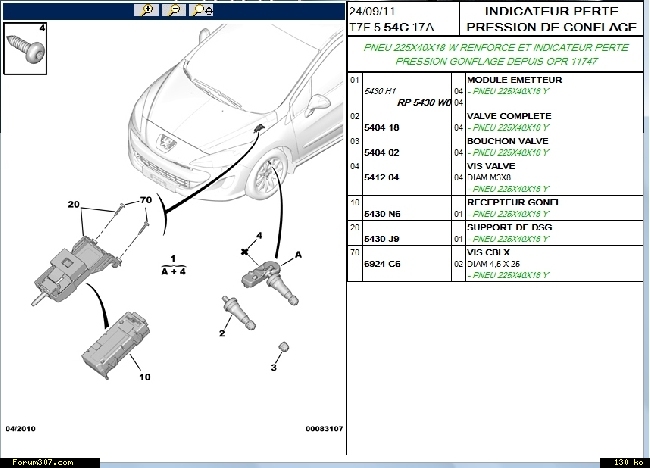650x468 pixels.
Task: Click the VIS CBLX description
Action: [488, 252]
